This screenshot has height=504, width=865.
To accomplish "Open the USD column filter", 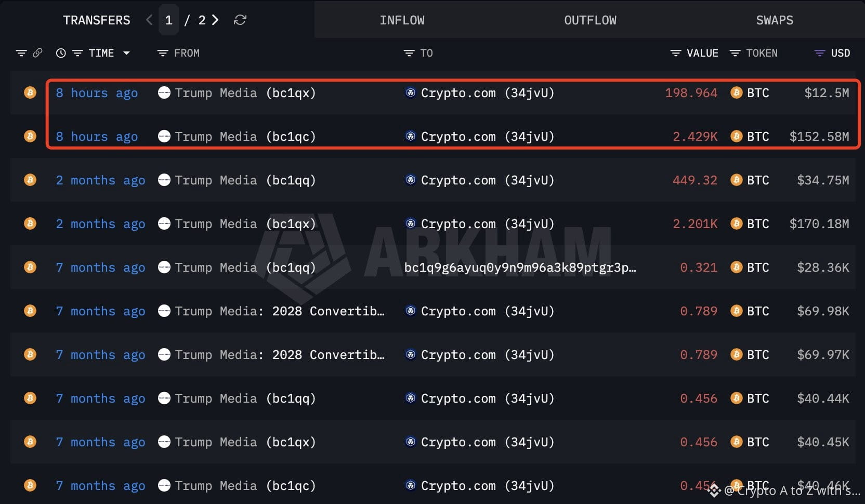I will [820, 53].
